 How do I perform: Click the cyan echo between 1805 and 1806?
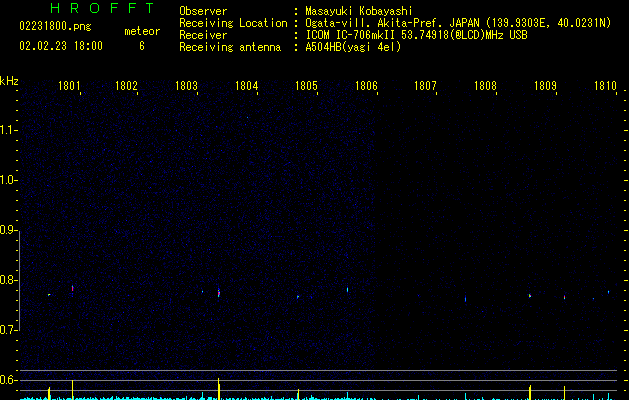347,289
